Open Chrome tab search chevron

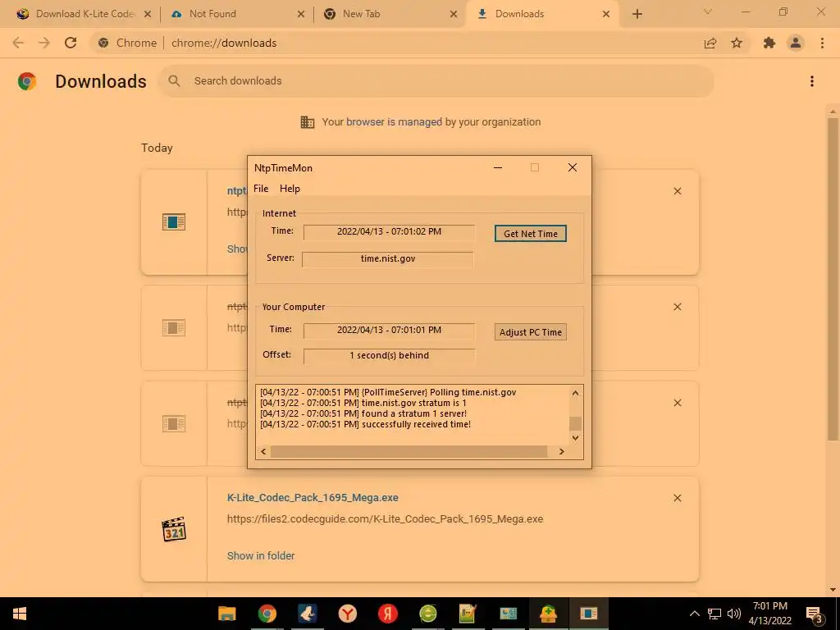(708, 11)
